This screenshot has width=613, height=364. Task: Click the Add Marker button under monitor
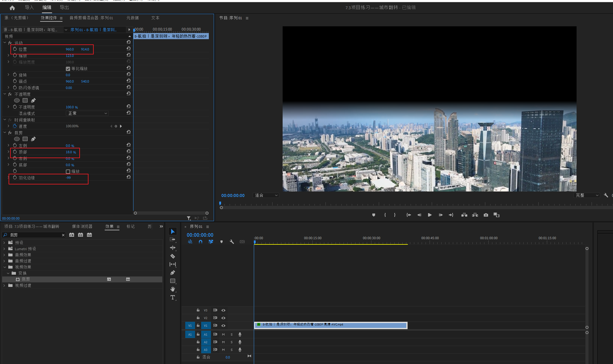(x=374, y=215)
